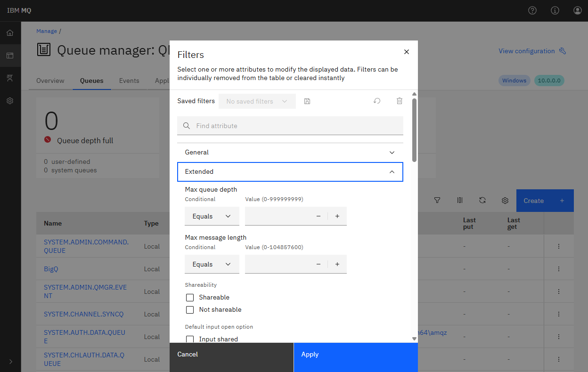Open Max message length conditional dropdown
Screen dimensions: 588x372
point(212,264)
